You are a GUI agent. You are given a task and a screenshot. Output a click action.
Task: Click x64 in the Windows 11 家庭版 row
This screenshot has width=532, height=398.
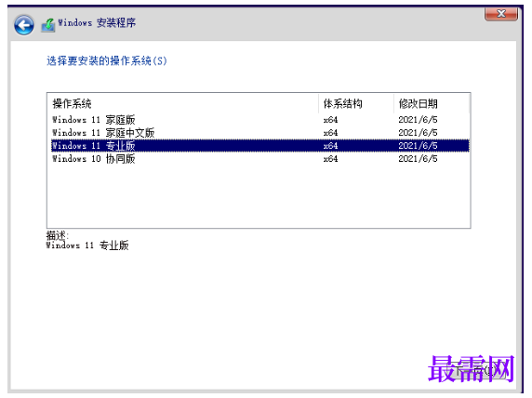pos(330,120)
